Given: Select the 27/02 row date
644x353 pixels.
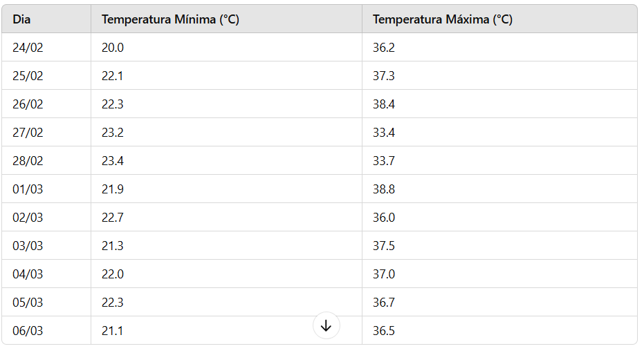Looking at the screenshot, I should (x=28, y=133).
